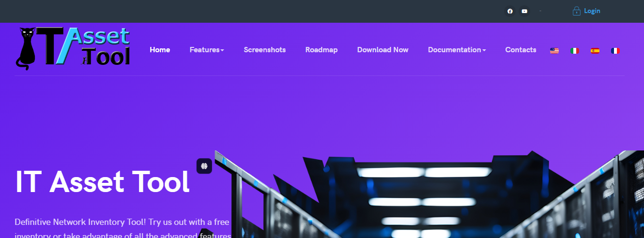Image resolution: width=644 pixels, height=238 pixels.
Task: Click Download Now in the navigation
Action: click(x=383, y=50)
